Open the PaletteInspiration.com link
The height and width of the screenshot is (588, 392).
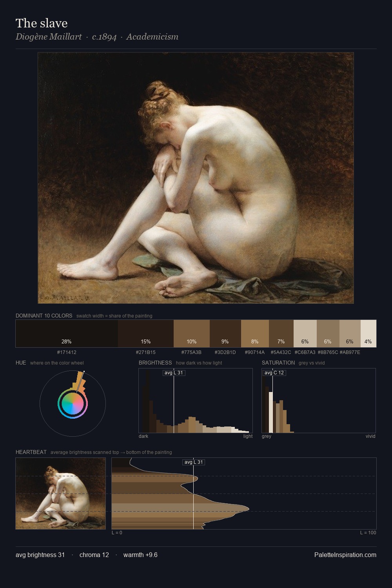[345, 555]
